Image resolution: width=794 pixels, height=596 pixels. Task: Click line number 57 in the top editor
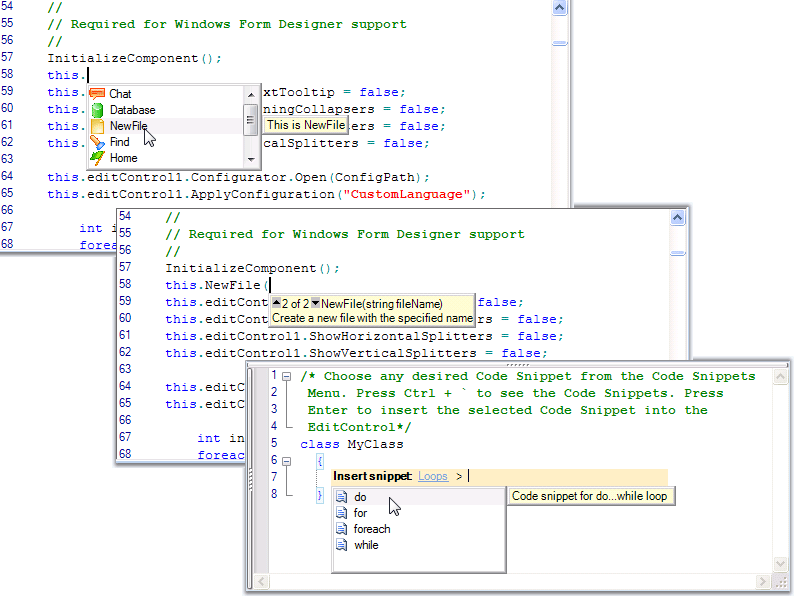coord(7,57)
